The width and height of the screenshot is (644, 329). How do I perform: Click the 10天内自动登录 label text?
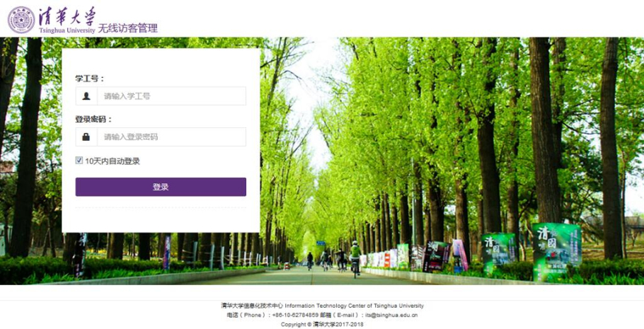(x=112, y=161)
